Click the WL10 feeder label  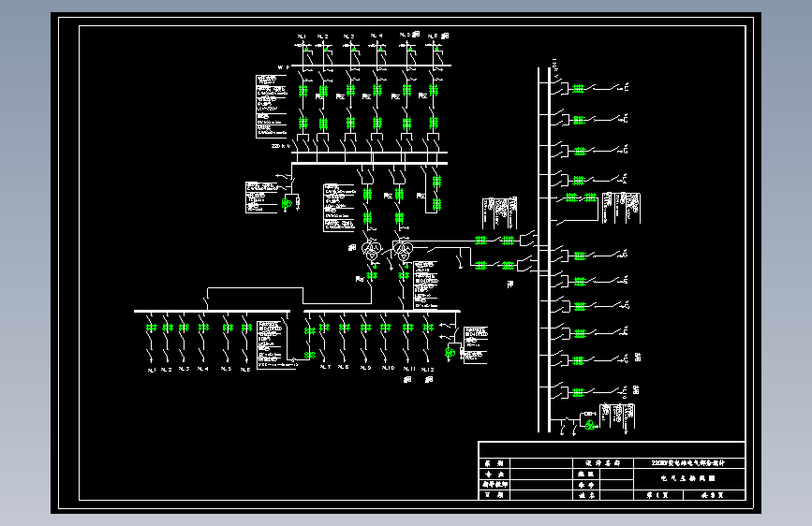pyautogui.click(x=389, y=368)
